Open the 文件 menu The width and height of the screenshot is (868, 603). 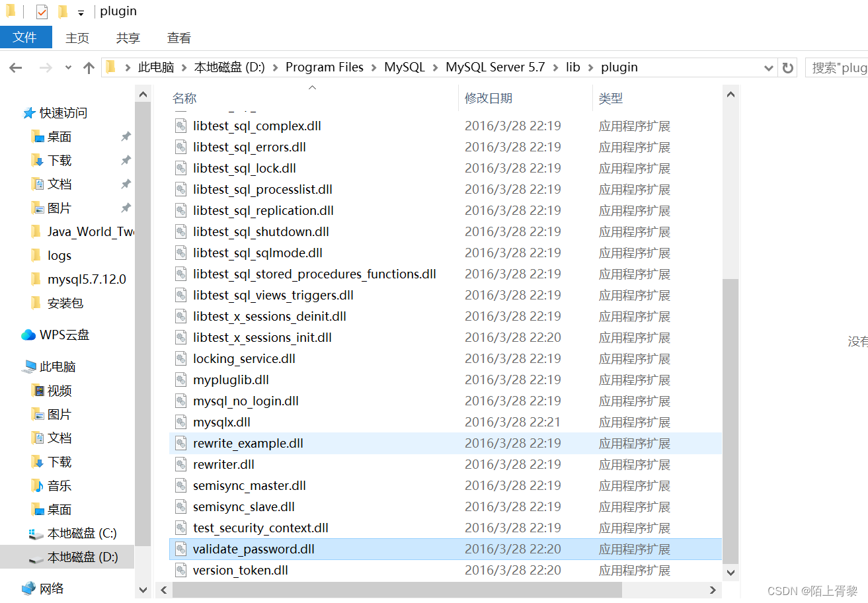tap(26, 38)
